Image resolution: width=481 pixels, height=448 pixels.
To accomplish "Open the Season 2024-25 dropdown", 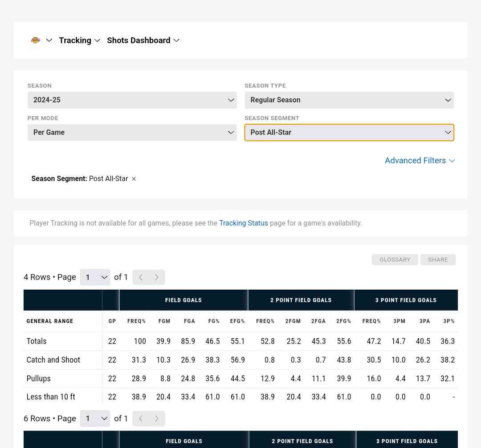I will tap(132, 100).
